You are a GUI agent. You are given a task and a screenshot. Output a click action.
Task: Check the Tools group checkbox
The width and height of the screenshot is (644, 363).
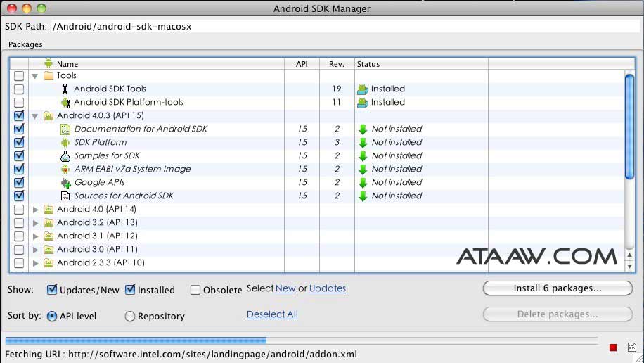[x=19, y=76]
